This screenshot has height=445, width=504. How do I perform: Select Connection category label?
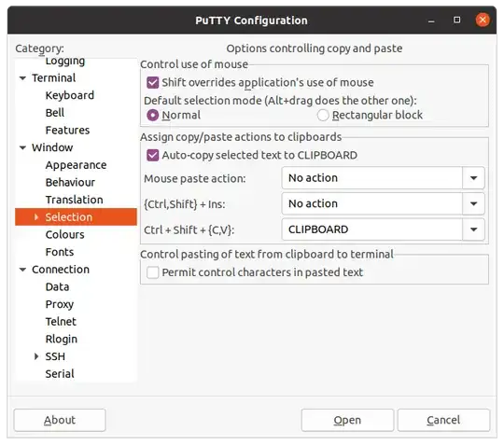pyautogui.click(x=61, y=270)
